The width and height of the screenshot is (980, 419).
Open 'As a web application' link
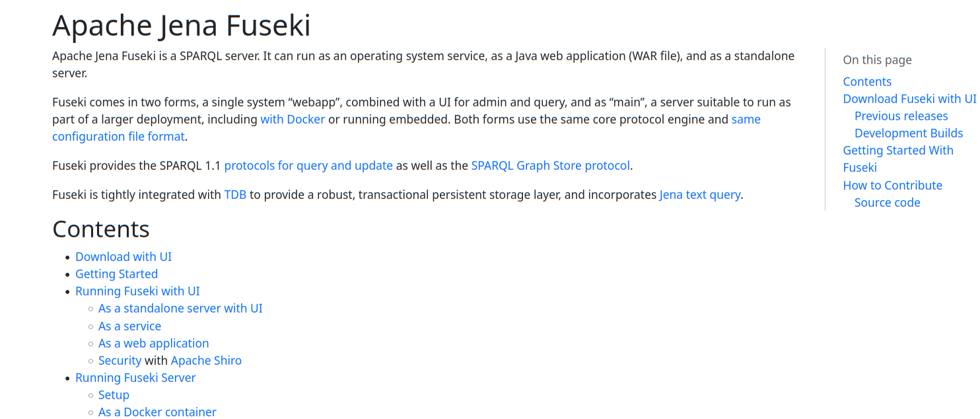tap(153, 344)
